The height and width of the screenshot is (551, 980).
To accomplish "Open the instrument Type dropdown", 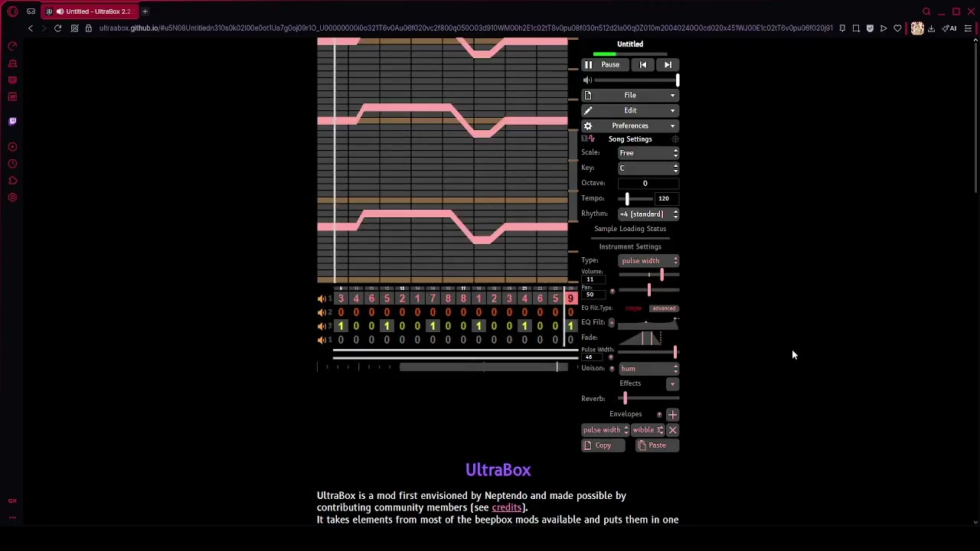I will pos(648,261).
